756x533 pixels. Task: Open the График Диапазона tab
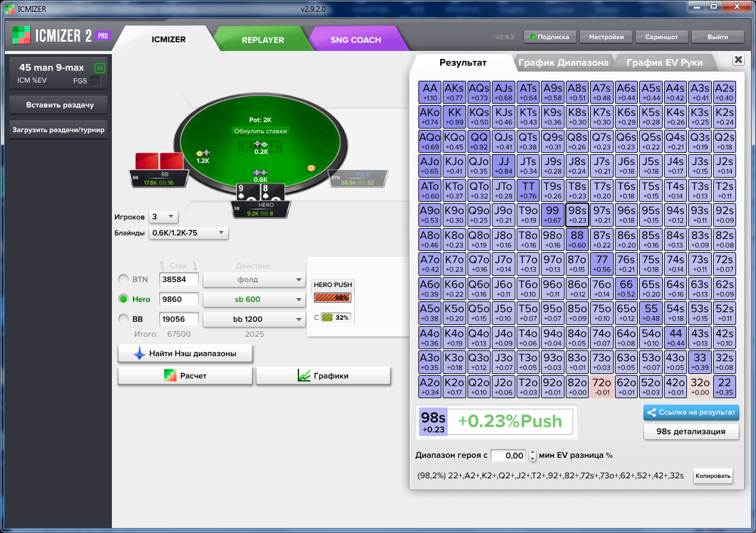click(563, 62)
